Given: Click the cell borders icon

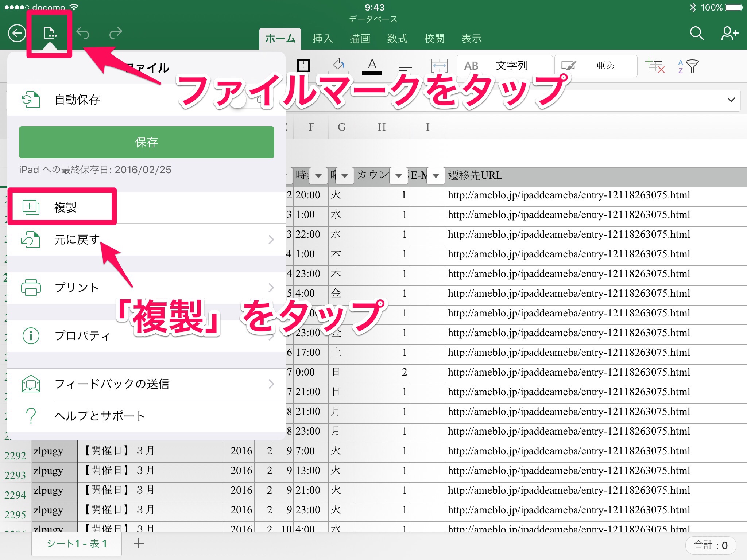Looking at the screenshot, I should point(303,66).
